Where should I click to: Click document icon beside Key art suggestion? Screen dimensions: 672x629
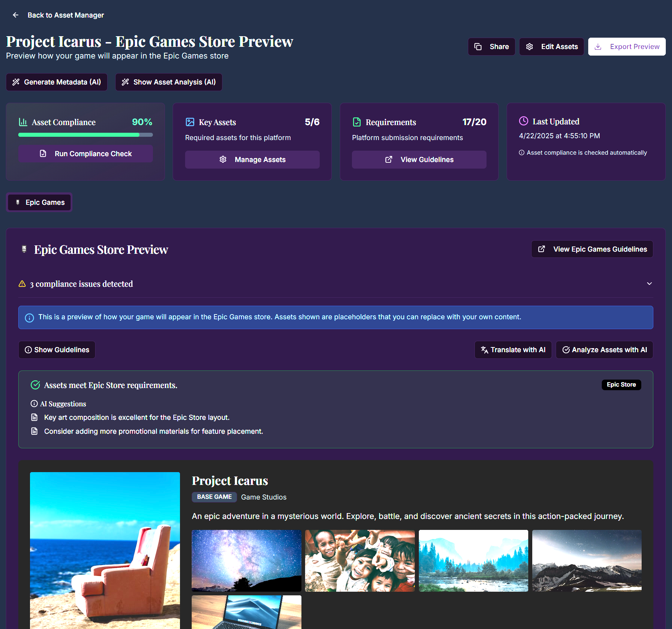click(34, 417)
